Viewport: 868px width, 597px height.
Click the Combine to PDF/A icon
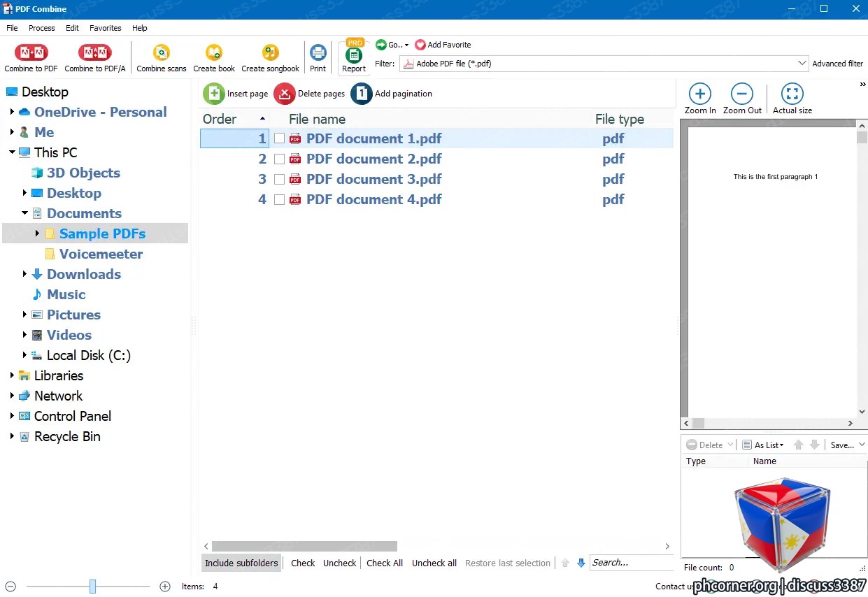94,52
